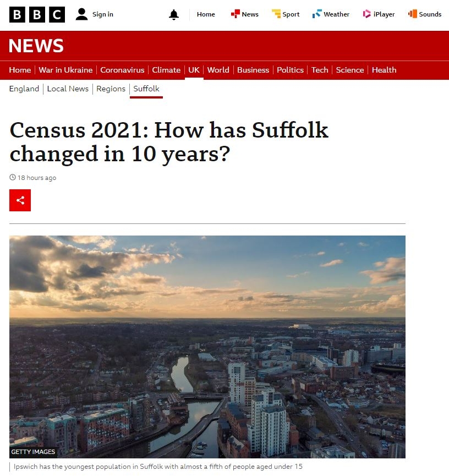The height and width of the screenshot is (476, 449).
Task: Open the Sign in account icon
Action: 81,14
